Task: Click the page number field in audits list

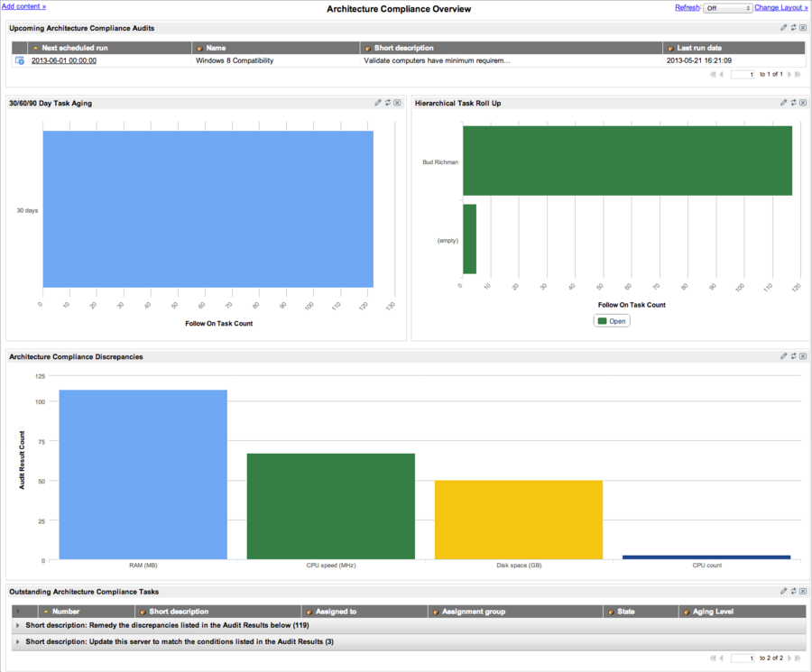Action: [743, 75]
